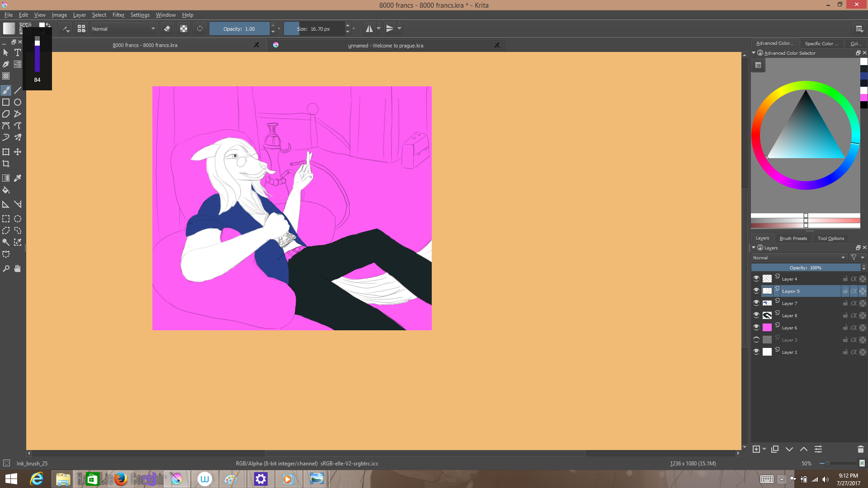Image resolution: width=868 pixels, height=488 pixels.
Task: Toggle eraser mode in toolbar
Action: coord(167,29)
